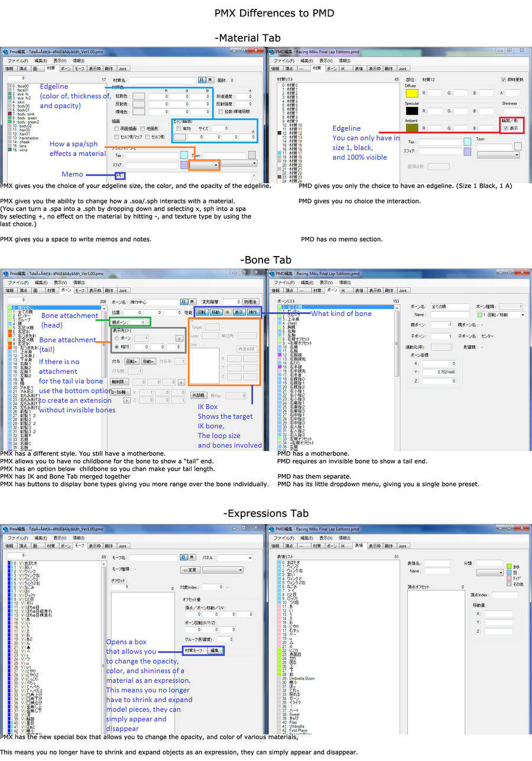Toggle 地面影 checkbox in PMX material panel

[x=142, y=128]
